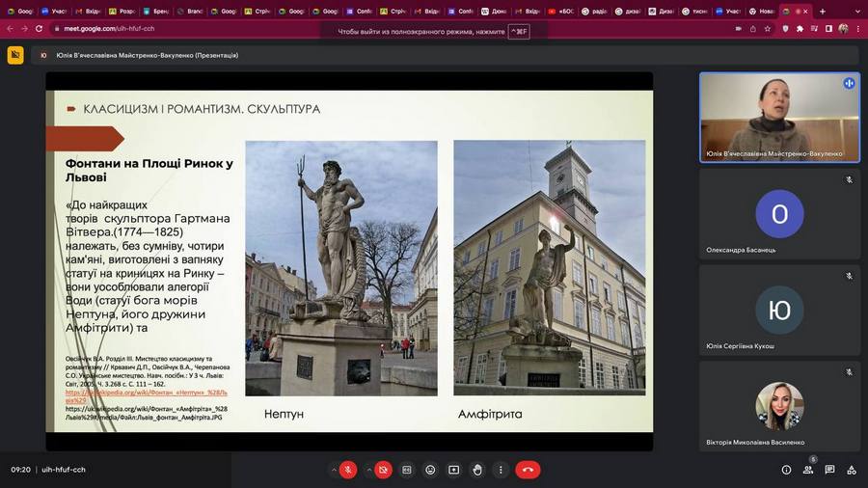This screenshot has height=488, width=868.
Task: Toggle the muted microphone button
Action: [348, 470]
